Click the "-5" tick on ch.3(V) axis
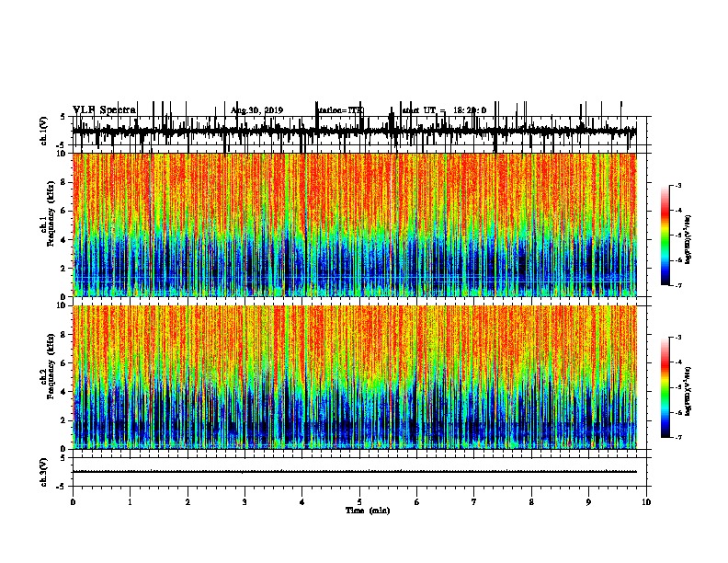This screenshot has height=563, width=728. 62,487
